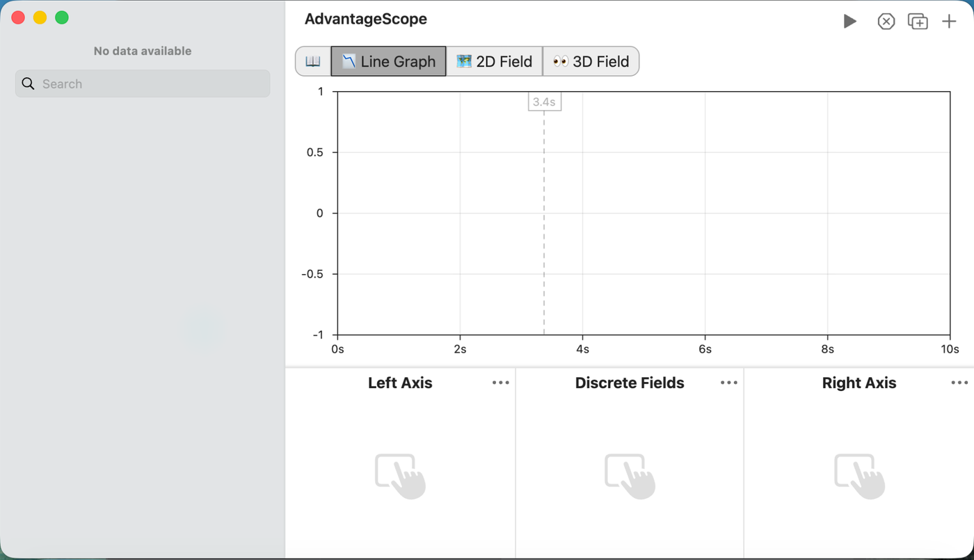974x560 pixels.
Task: Open the Discrete Fields options menu
Action: 729,383
